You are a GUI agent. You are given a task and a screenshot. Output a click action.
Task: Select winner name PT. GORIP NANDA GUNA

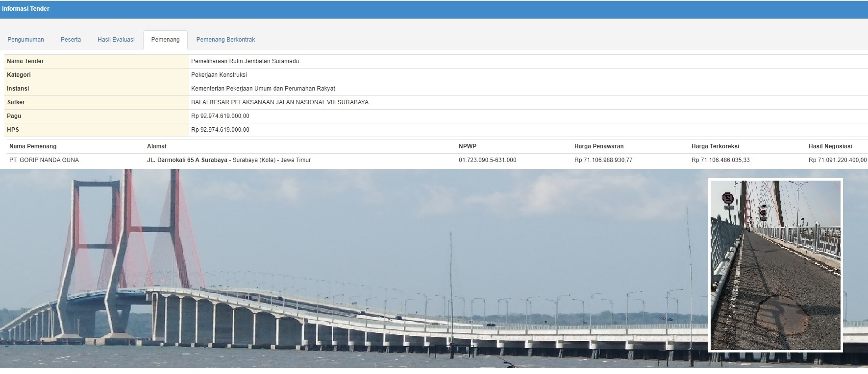[x=44, y=160]
